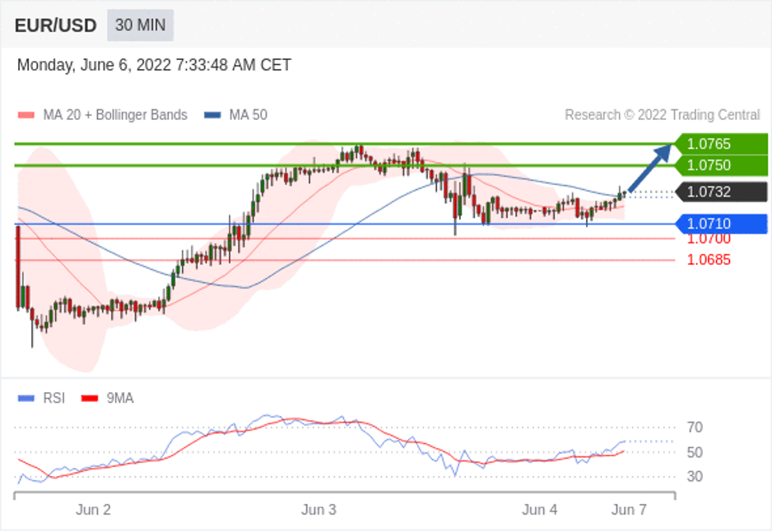The image size is (772, 532).
Task: Click the blue RSI legend swatch
Action: 26,398
